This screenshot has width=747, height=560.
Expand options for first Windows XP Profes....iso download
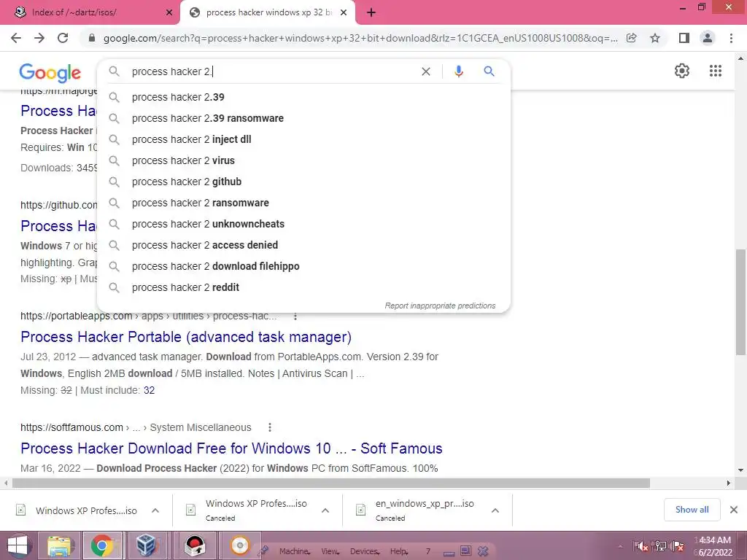pyautogui.click(x=155, y=510)
